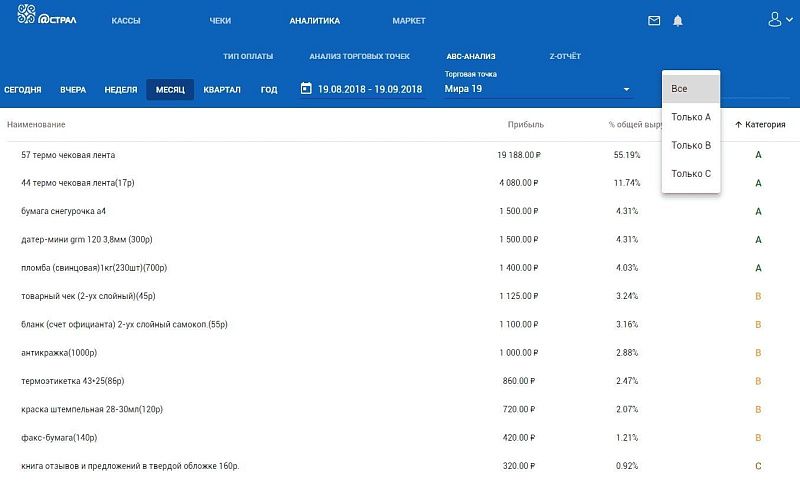Go to the Маркет tab
Image resolution: width=800 pixels, height=486 pixels.
pyautogui.click(x=409, y=21)
